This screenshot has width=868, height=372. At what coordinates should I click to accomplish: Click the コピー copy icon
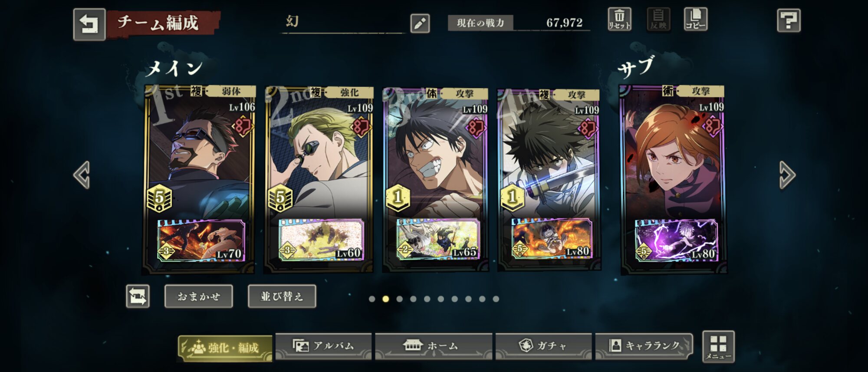(696, 19)
